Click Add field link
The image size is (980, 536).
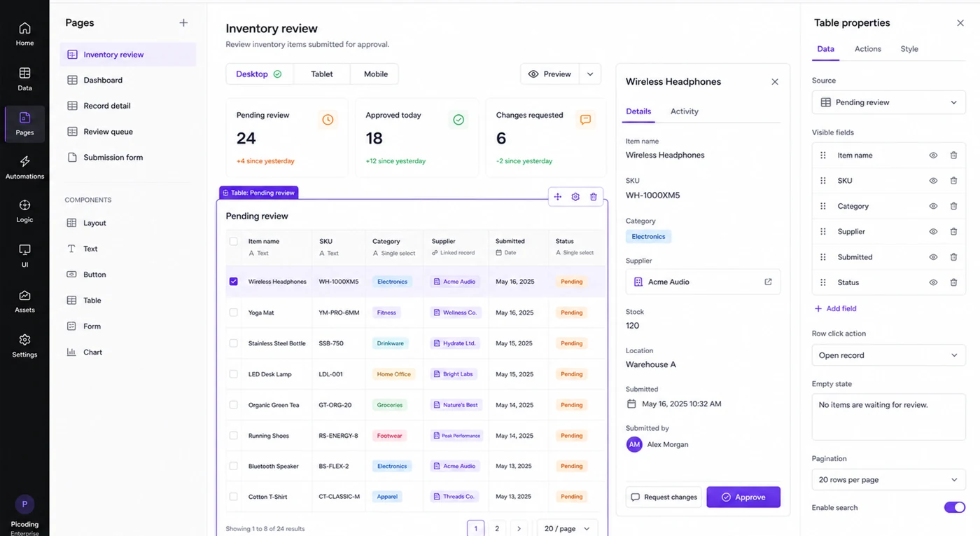pos(836,308)
